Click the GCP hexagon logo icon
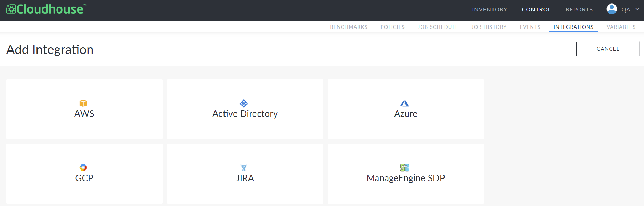 [x=83, y=167]
